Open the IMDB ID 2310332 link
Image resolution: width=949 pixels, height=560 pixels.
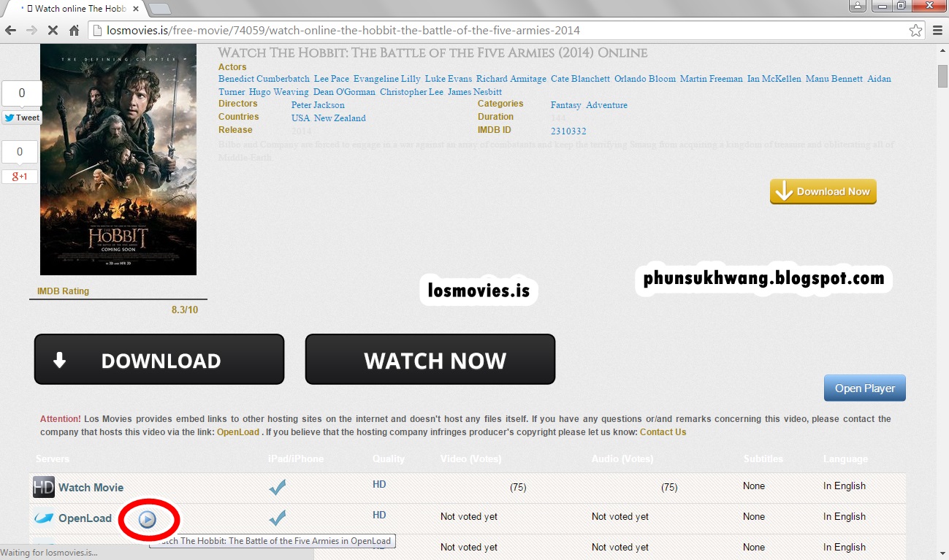(568, 131)
